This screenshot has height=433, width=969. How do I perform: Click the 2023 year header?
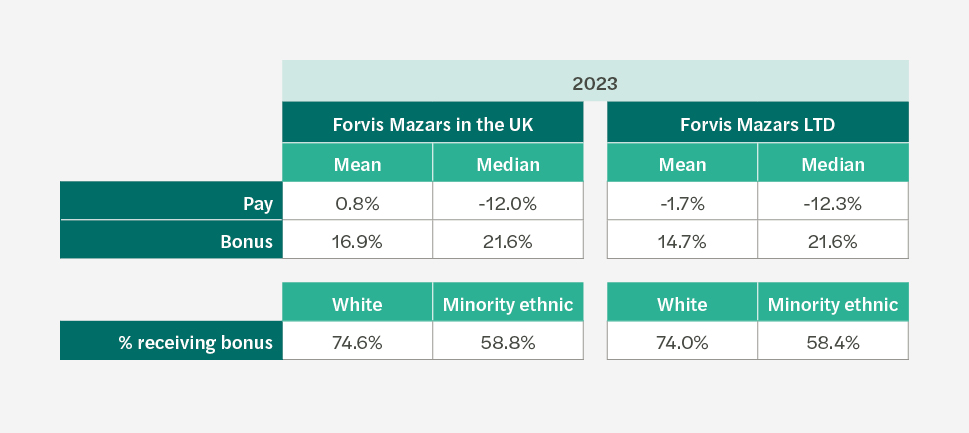pyautogui.click(x=595, y=82)
